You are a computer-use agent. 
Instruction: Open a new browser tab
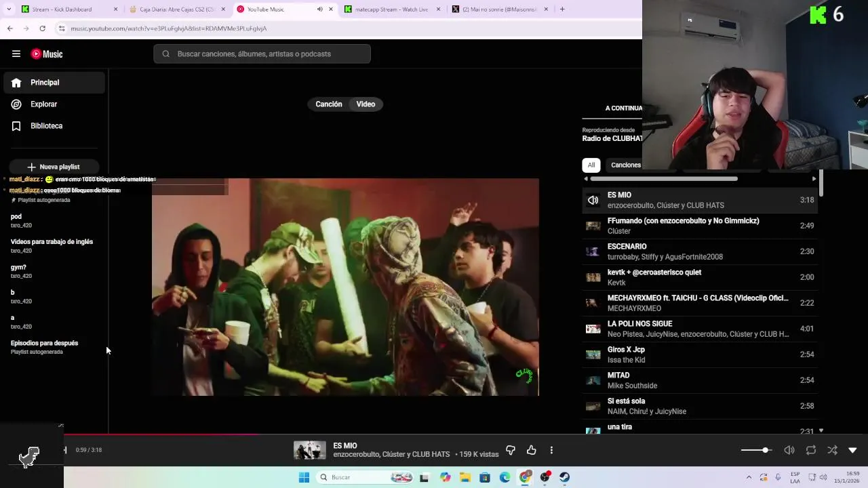click(562, 9)
